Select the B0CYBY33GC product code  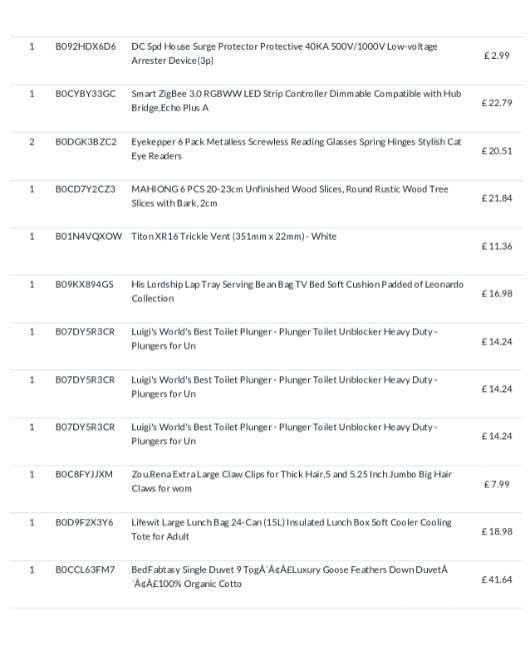tap(85, 94)
